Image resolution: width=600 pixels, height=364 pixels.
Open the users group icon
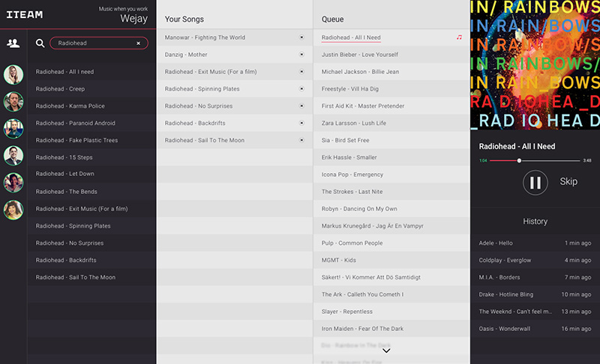pos(13,43)
